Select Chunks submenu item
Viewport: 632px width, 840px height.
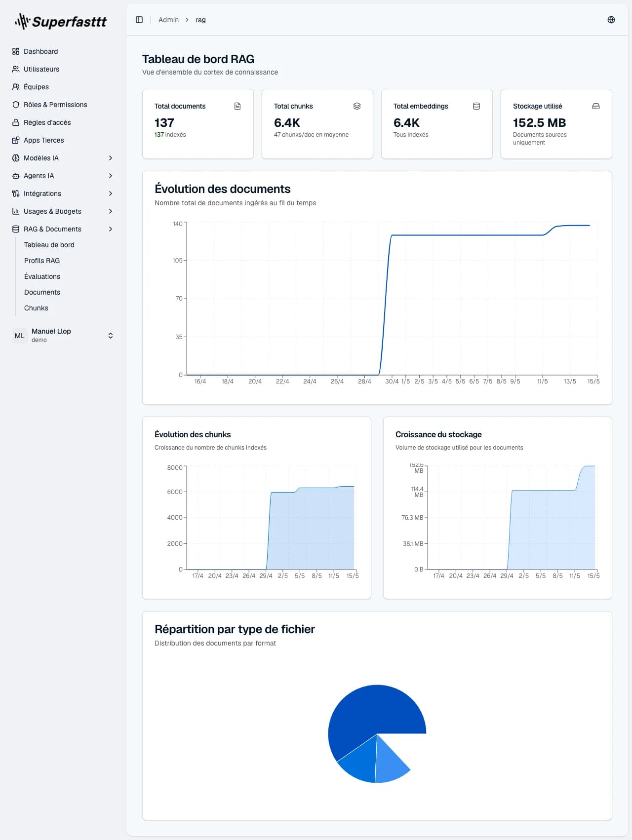coord(36,308)
